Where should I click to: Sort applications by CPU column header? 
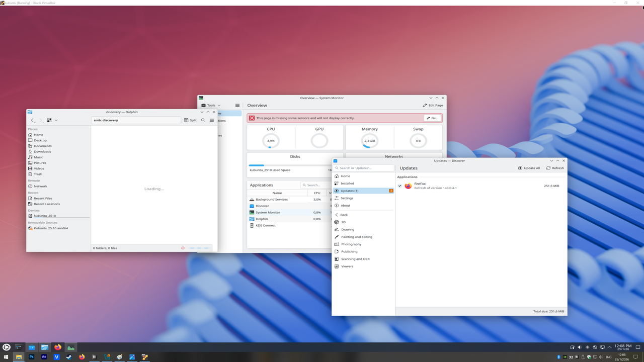click(317, 193)
